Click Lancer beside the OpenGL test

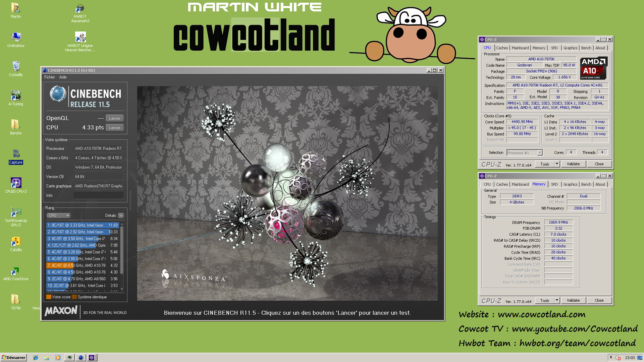click(x=115, y=118)
